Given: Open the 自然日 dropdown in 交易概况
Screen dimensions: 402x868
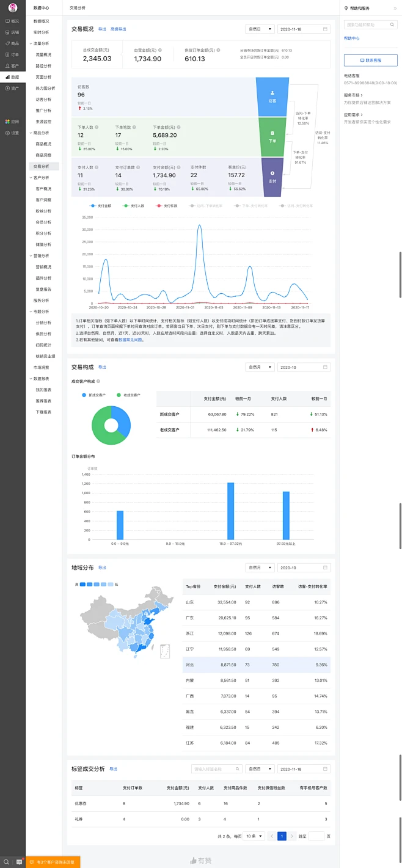Looking at the screenshot, I should pos(259,29).
